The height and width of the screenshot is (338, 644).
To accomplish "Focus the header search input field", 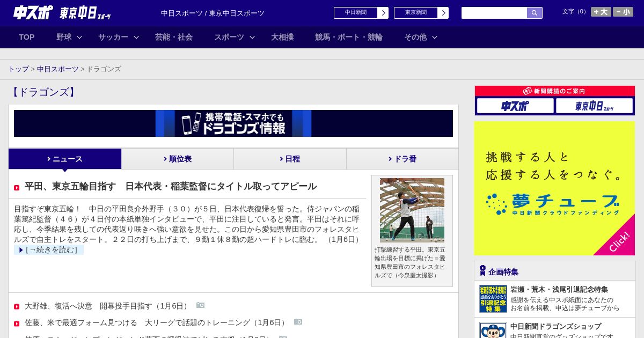I will point(494,13).
